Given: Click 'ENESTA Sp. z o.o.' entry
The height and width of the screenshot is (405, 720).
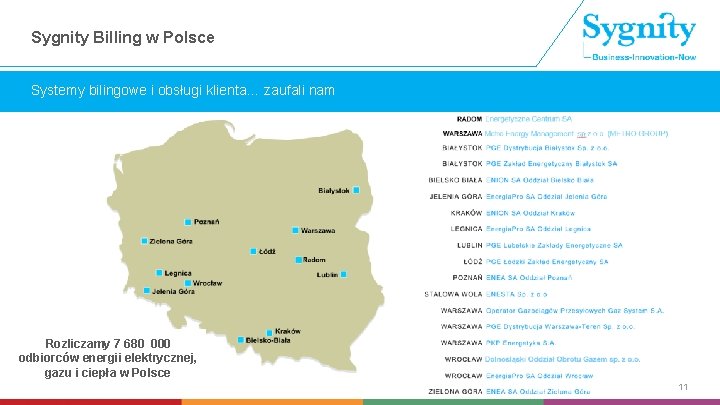Looking at the screenshot, I should [517, 294].
